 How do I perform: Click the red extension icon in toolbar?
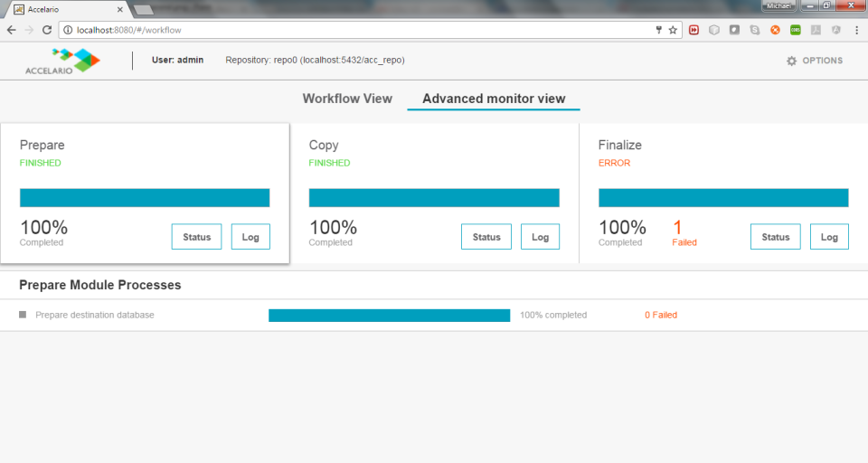pos(693,30)
